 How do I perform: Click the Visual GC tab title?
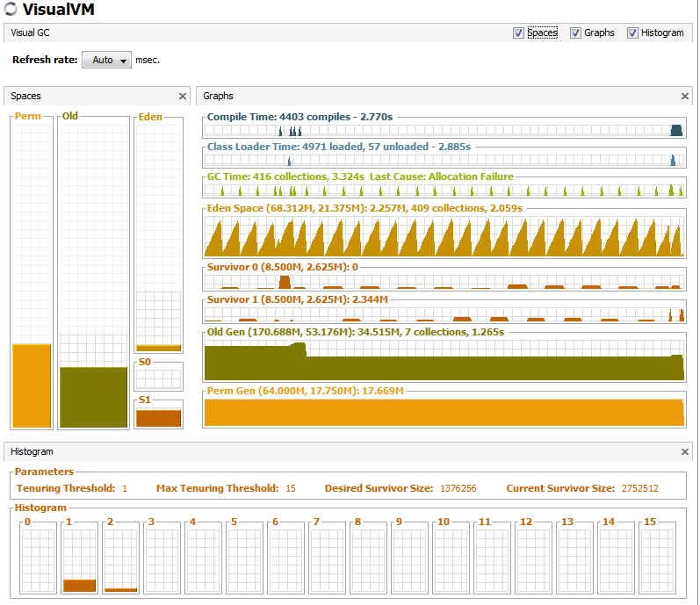(x=31, y=33)
